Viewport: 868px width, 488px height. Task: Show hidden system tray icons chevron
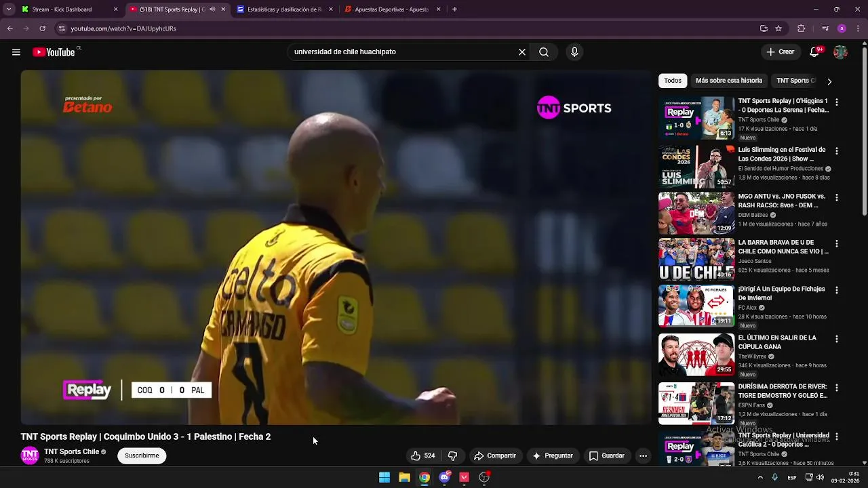(x=759, y=477)
